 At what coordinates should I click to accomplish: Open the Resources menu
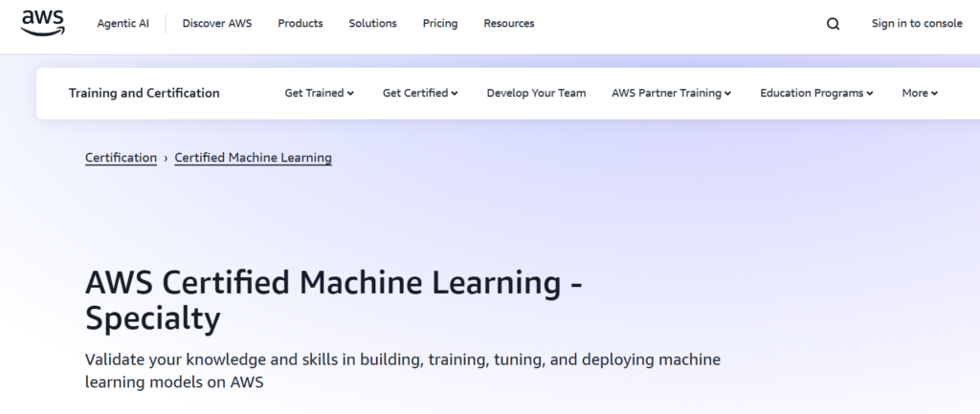(509, 24)
